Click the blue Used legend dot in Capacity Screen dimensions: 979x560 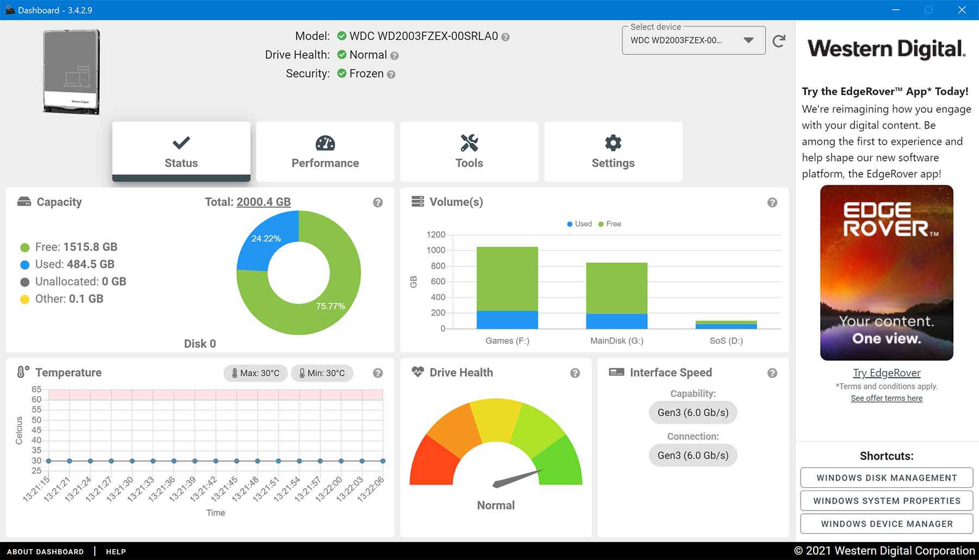click(24, 265)
